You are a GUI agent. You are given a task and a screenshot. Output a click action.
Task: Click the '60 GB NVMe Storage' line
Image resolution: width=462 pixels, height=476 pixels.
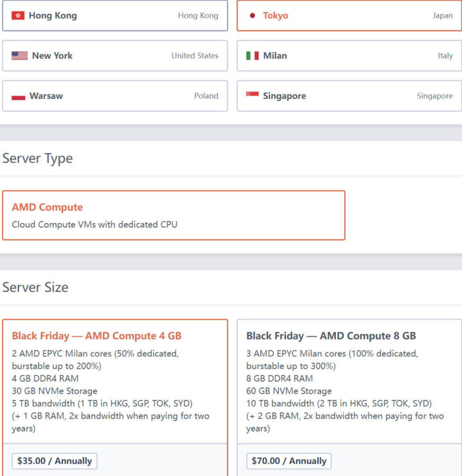pos(289,390)
